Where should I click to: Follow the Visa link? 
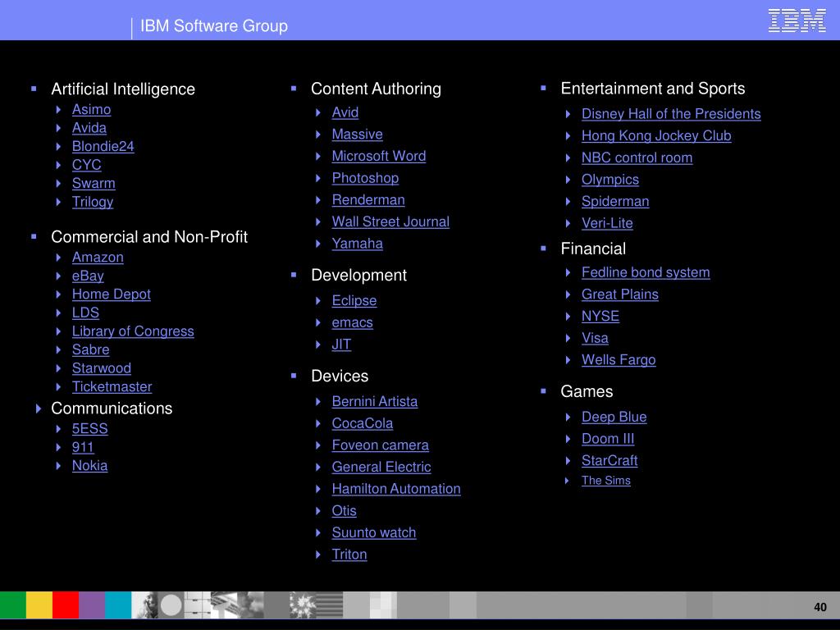pos(595,338)
